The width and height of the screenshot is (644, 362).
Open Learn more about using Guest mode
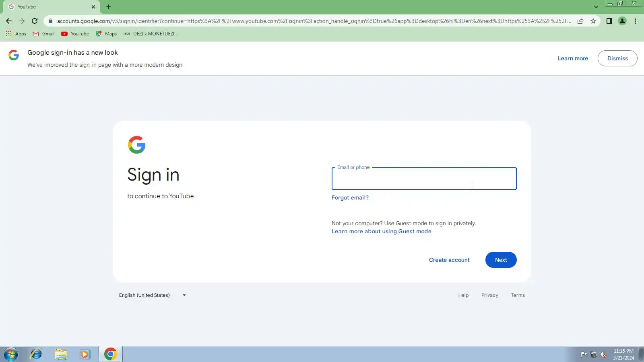coord(382,231)
